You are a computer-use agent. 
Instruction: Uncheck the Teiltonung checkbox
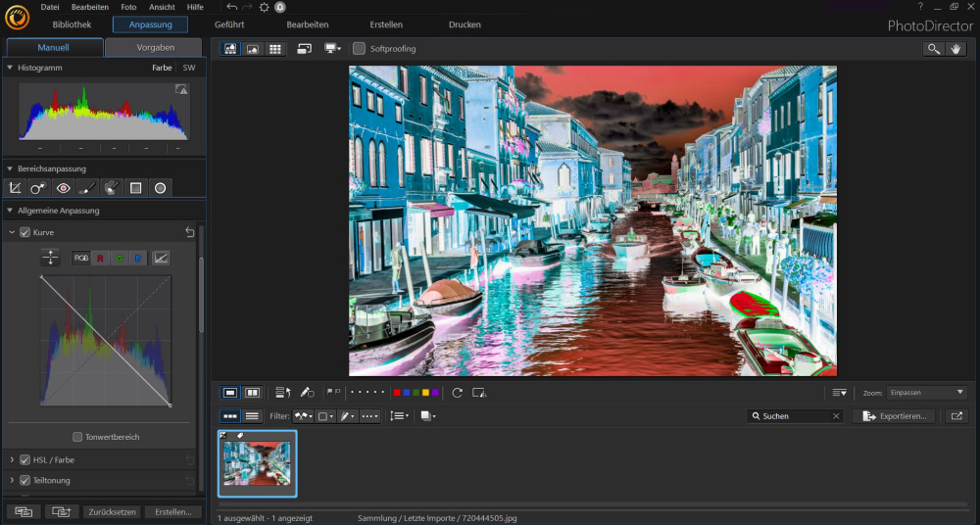[25, 481]
